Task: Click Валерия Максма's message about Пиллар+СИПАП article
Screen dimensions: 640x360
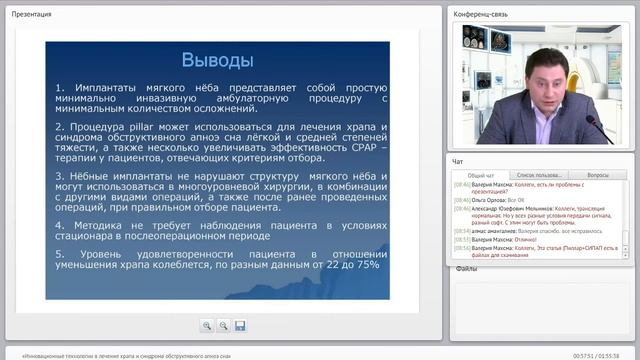Action: pyautogui.click(x=536, y=251)
